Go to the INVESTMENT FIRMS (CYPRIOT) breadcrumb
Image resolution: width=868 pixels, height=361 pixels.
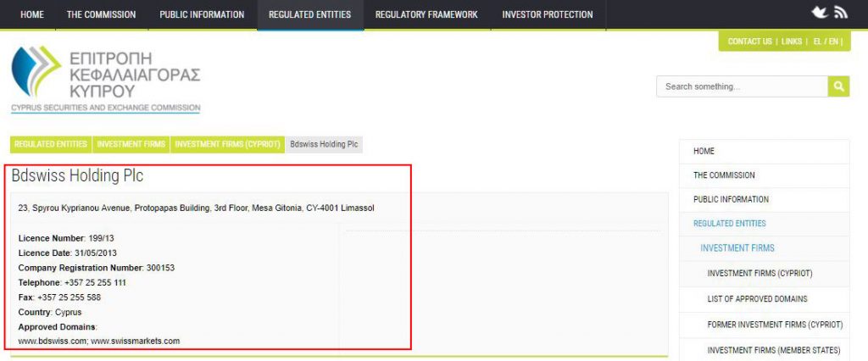point(227,144)
